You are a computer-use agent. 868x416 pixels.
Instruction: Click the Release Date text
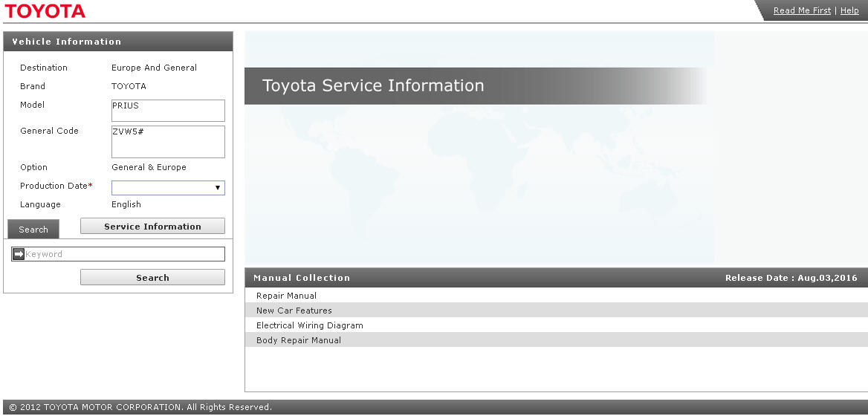791,278
